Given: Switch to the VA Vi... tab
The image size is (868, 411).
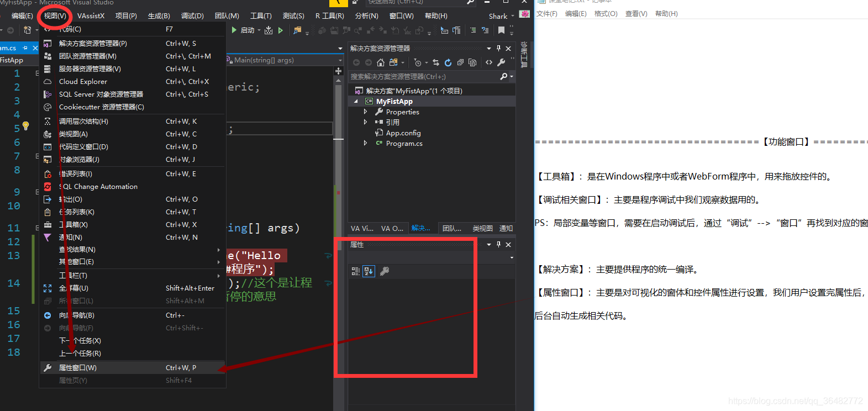Looking at the screenshot, I should tap(362, 228).
